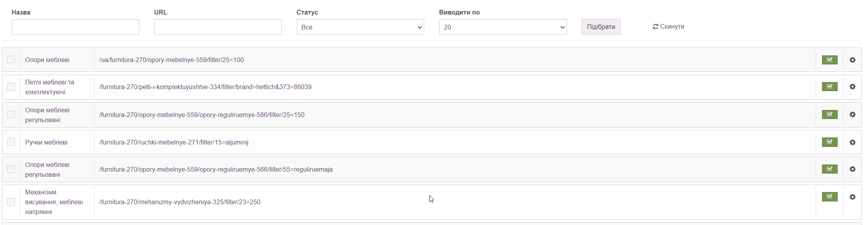
Task: Expand the Виводити по dropdown
Action: coord(502,27)
